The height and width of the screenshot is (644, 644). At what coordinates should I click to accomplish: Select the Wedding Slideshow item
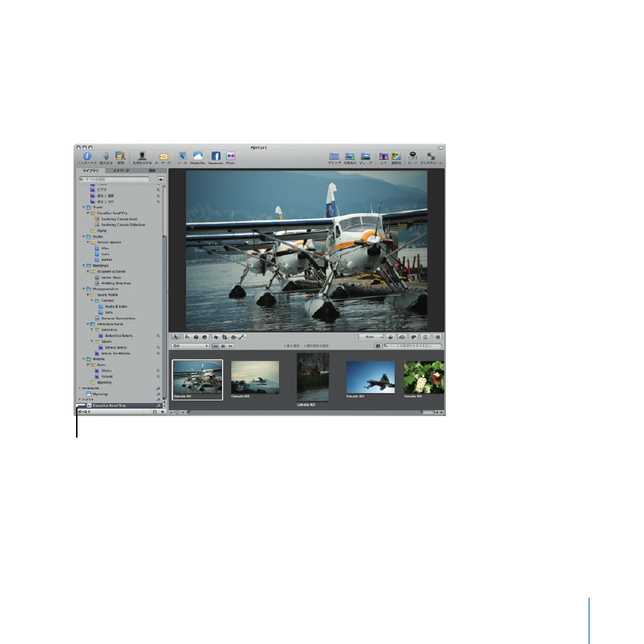point(113,283)
